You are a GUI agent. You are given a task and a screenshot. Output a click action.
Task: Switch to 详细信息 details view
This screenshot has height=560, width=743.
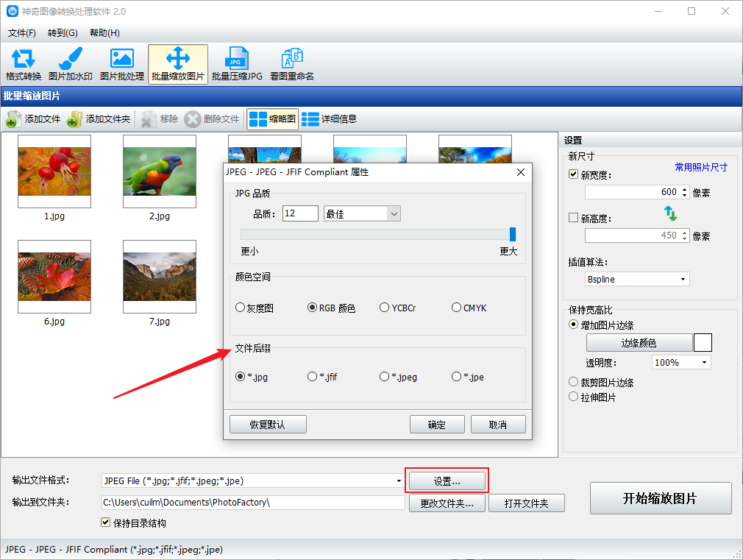[330, 119]
